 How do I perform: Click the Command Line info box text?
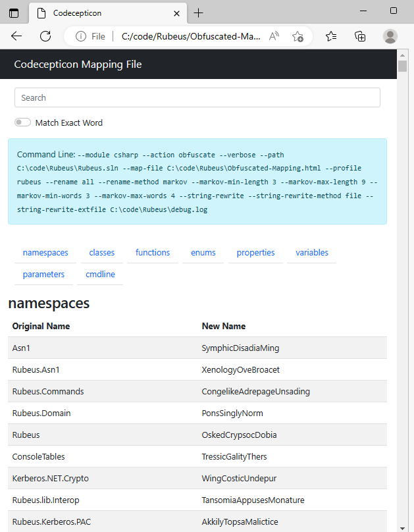coord(197,182)
